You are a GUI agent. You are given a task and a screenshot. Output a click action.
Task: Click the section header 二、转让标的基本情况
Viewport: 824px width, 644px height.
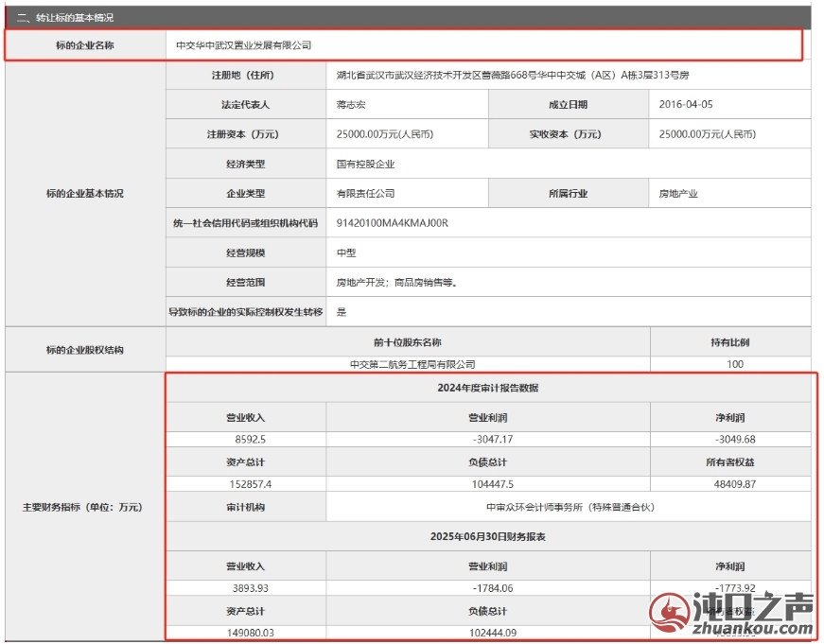click(x=65, y=18)
